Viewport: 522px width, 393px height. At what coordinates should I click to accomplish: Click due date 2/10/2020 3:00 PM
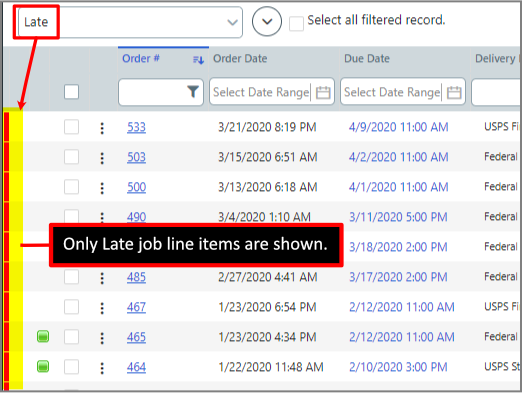click(398, 367)
